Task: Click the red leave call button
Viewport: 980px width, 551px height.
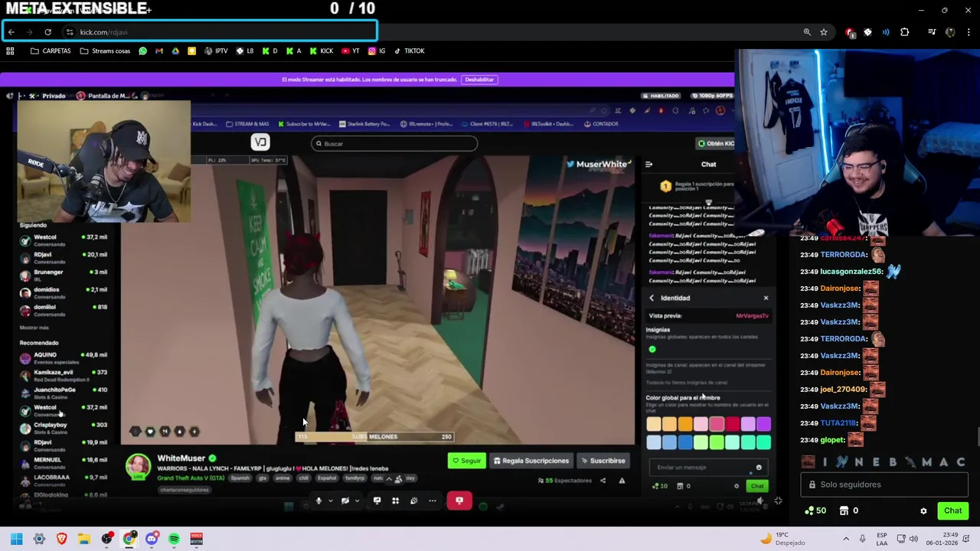Action: pyautogui.click(x=459, y=500)
